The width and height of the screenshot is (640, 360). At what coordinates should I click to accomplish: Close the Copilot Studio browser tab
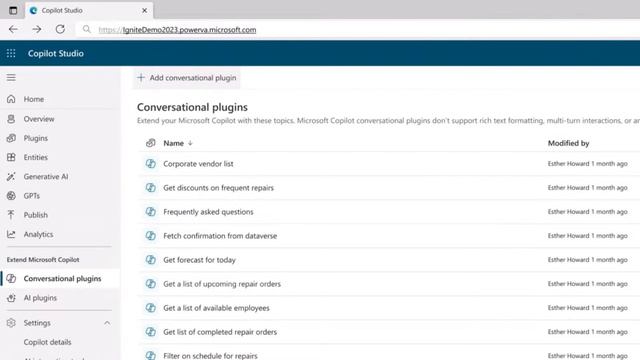click(144, 10)
